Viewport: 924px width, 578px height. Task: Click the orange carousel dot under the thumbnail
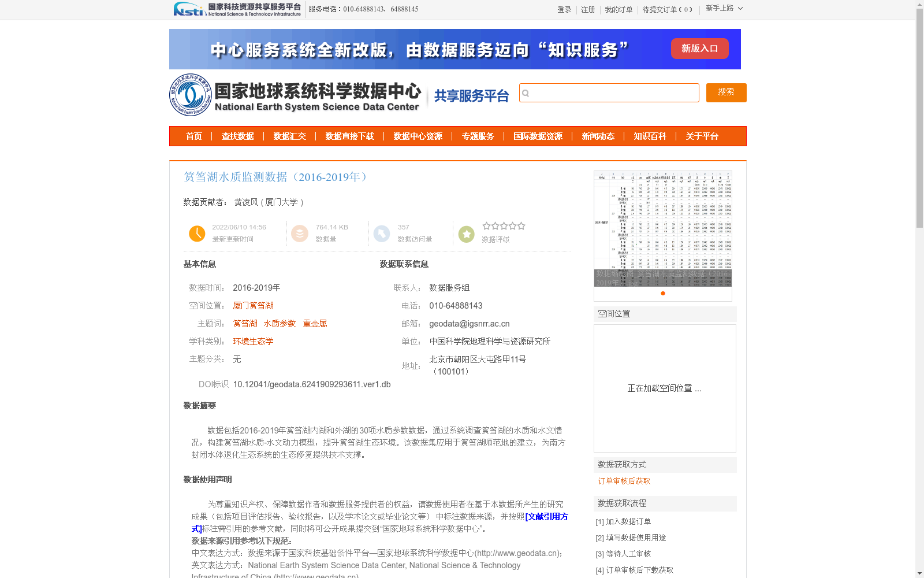(x=663, y=294)
